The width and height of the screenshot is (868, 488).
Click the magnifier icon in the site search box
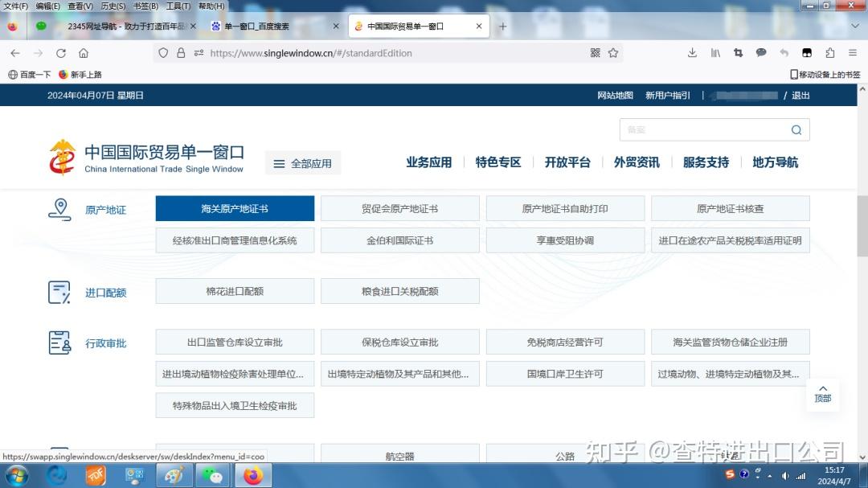[796, 129]
